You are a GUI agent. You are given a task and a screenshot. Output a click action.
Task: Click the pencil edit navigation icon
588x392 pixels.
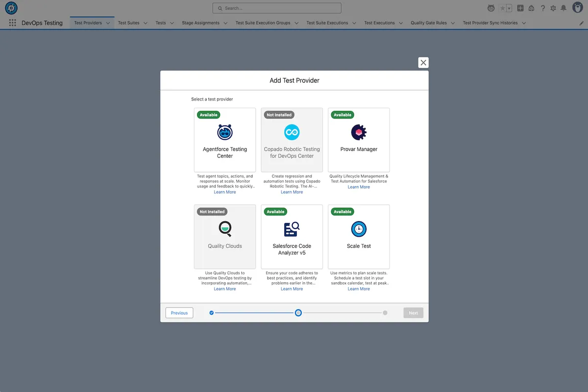pos(582,23)
